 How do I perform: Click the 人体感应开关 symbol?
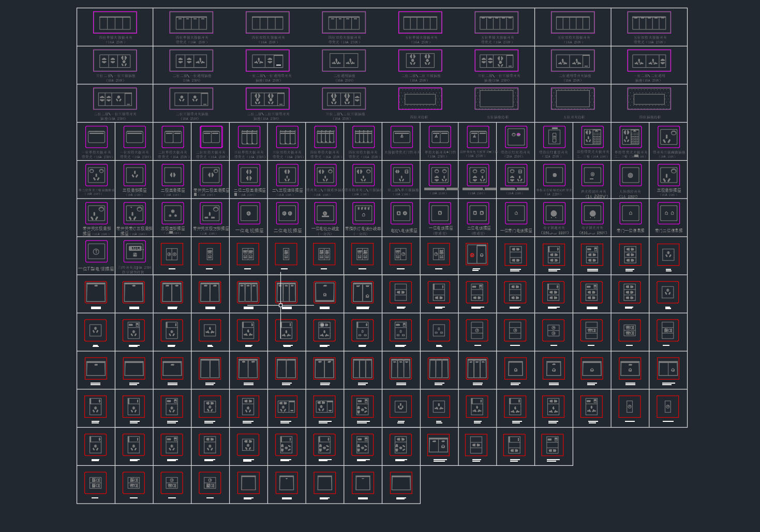point(630,175)
